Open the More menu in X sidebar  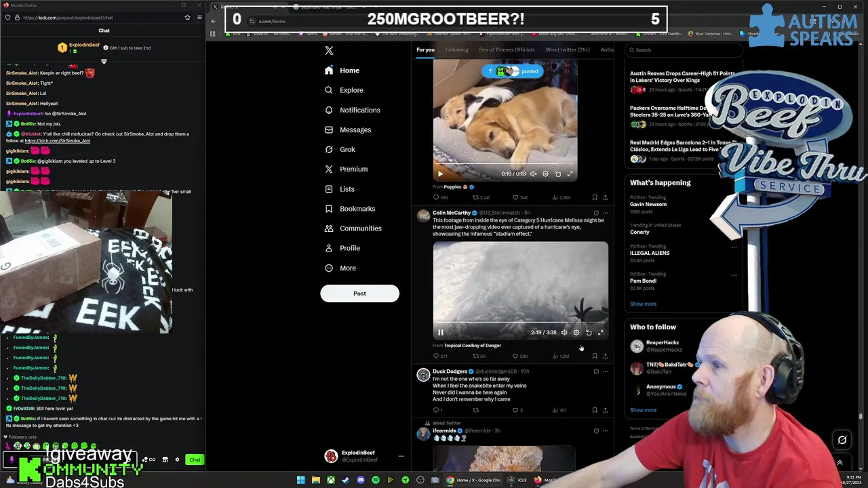click(x=340, y=268)
